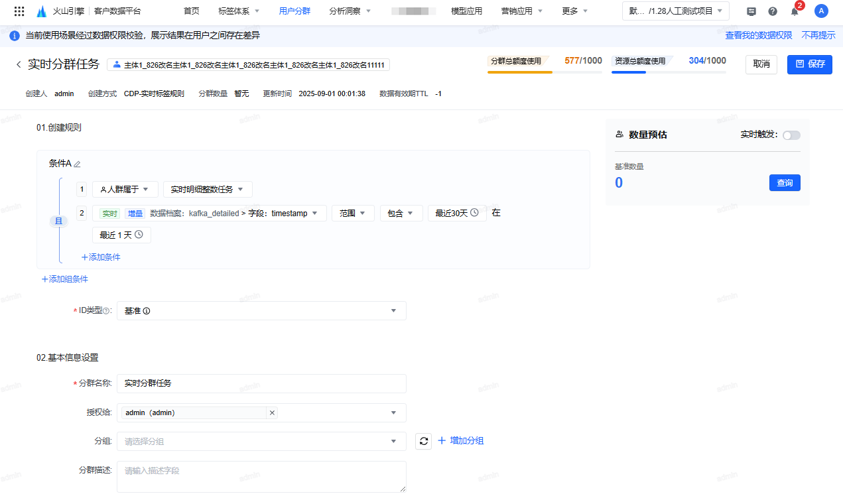The width and height of the screenshot is (843, 504).
Task: Switch to the 用户分群 tab
Action: tap(294, 11)
